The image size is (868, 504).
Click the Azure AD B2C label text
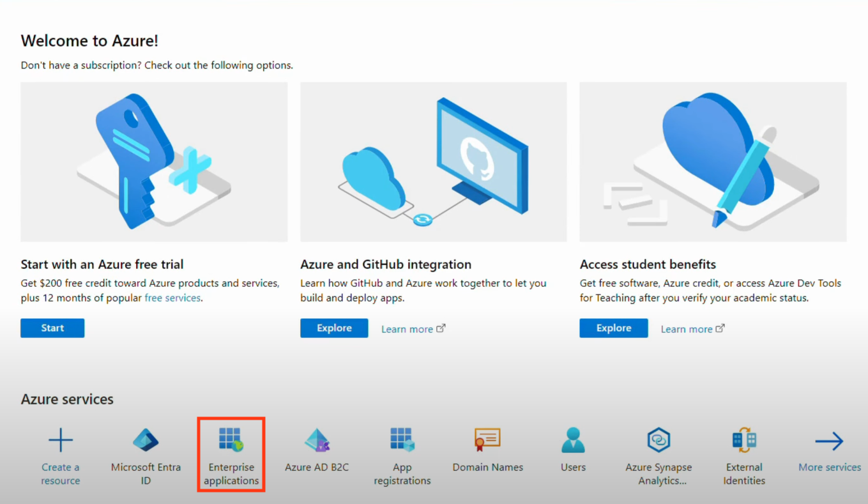317,467
